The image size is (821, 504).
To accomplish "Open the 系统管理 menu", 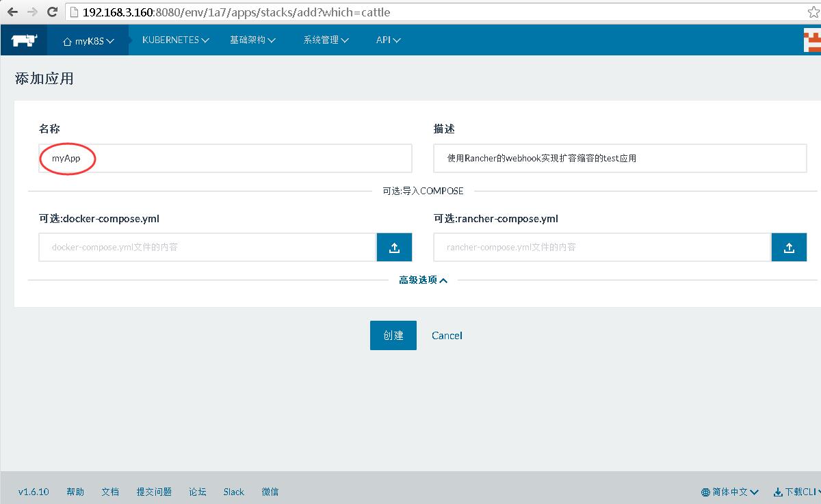I will pyautogui.click(x=326, y=40).
